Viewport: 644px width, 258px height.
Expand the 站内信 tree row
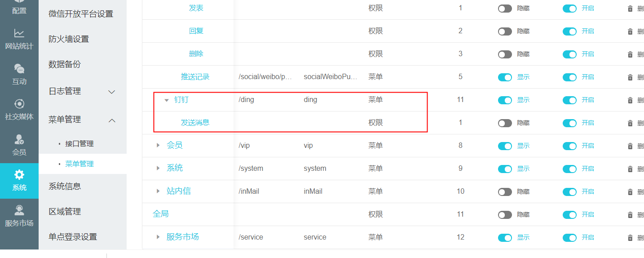point(158,191)
